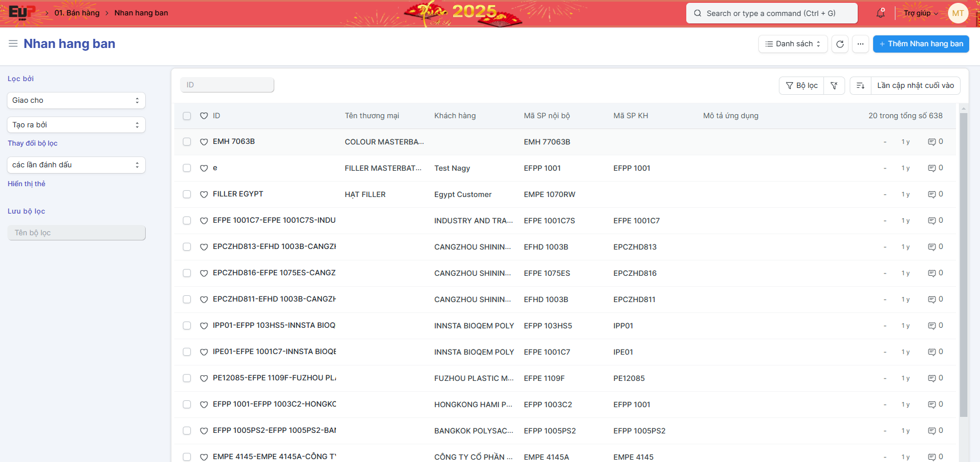980x462 pixels.
Task: Toggle sort order direction icon
Action: 860,86
